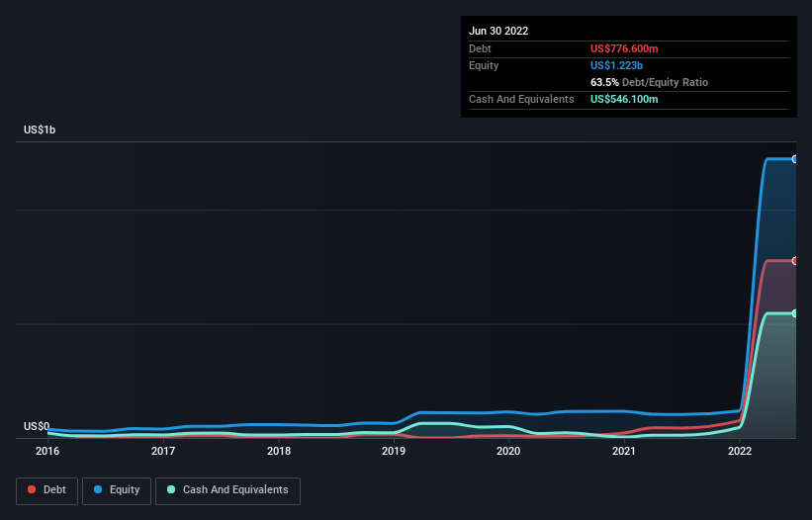The width and height of the screenshot is (812, 520).
Task: Click the 2017 x-axis label
Action: click(163, 451)
